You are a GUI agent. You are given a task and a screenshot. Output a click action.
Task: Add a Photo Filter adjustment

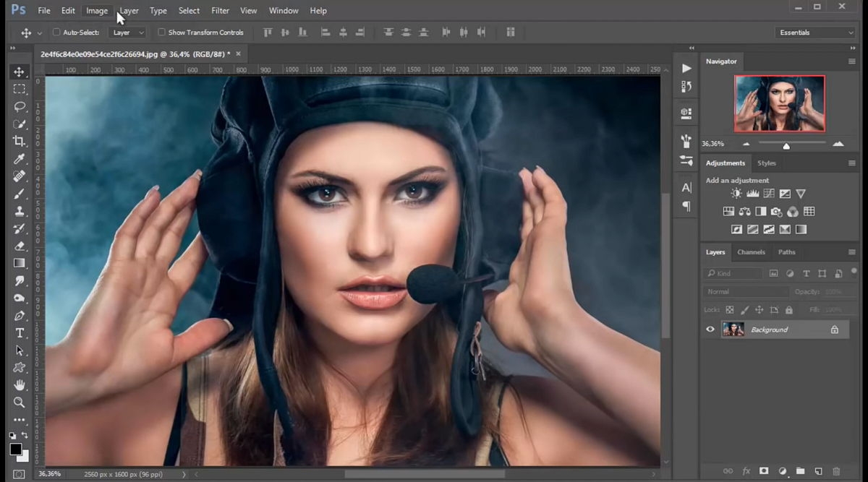(776, 212)
